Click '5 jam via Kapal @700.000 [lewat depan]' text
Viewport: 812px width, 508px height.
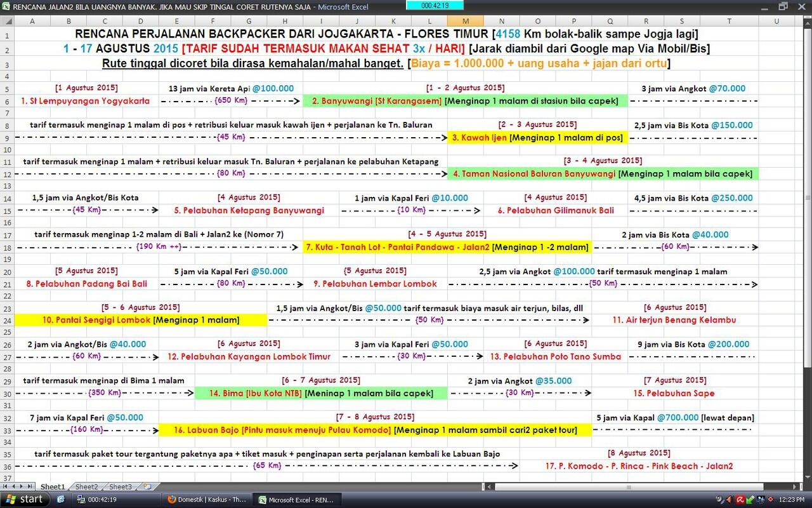tap(676, 418)
